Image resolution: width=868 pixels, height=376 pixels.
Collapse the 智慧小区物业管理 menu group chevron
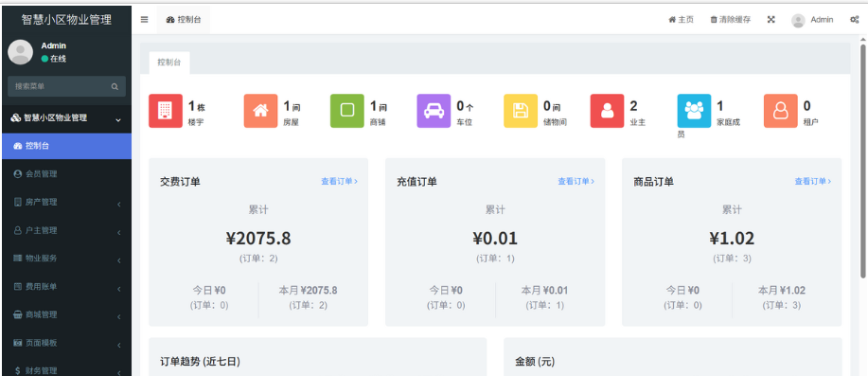tap(118, 119)
